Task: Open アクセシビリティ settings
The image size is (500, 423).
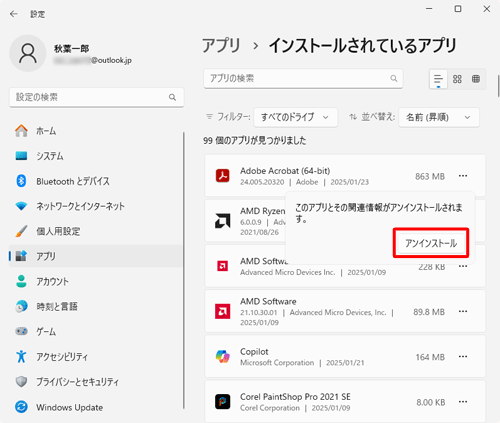Action: pos(96,356)
